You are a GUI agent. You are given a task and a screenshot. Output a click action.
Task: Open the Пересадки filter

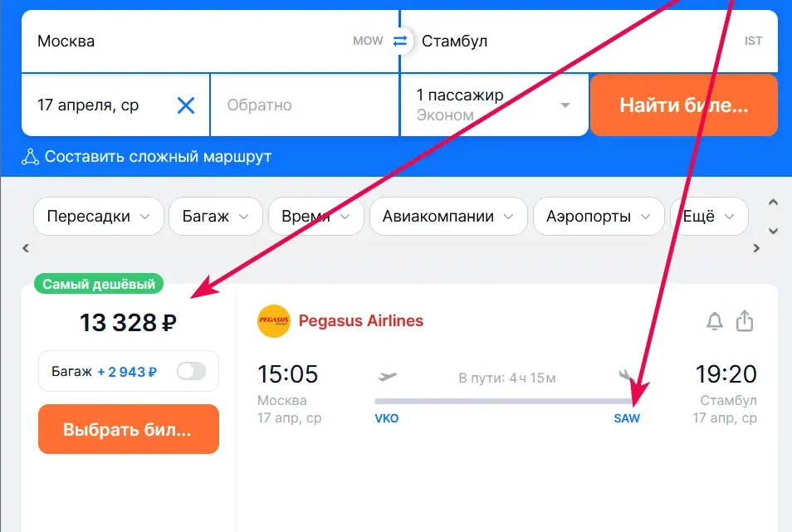(x=98, y=216)
